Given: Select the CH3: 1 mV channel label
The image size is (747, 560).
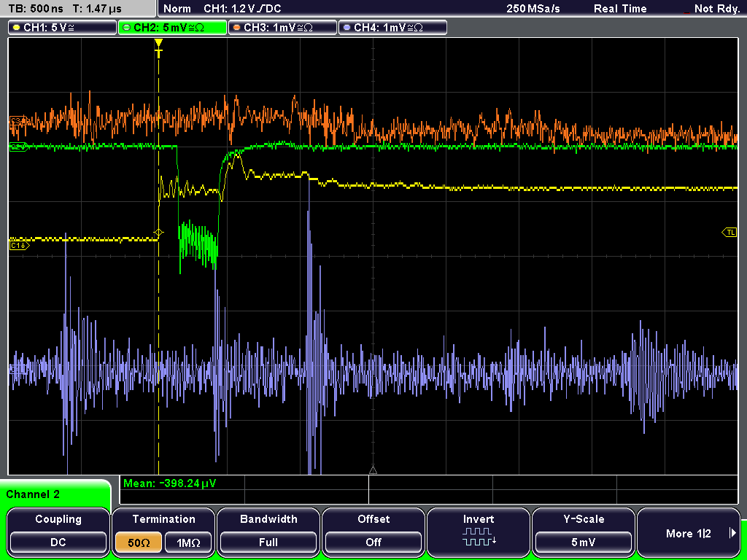Looking at the screenshot, I should (282, 28).
